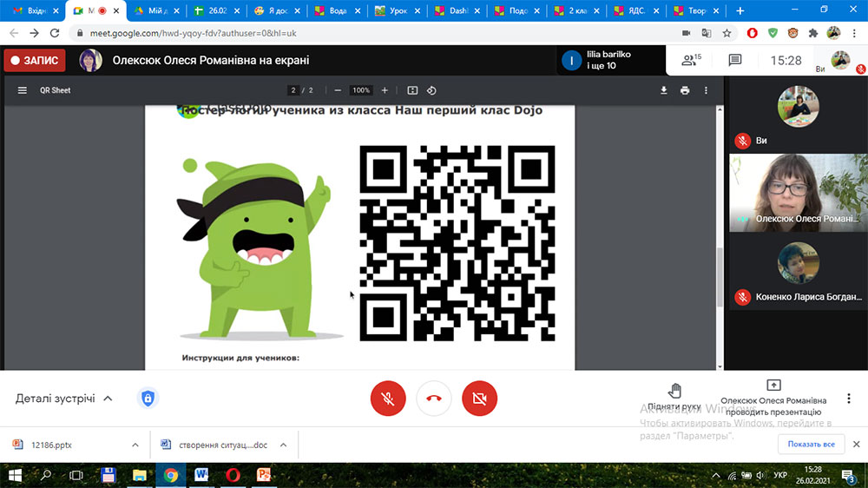Open PDF viewer more actions menu
The height and width of the screenshot is (488, 868).
point(706,90)
